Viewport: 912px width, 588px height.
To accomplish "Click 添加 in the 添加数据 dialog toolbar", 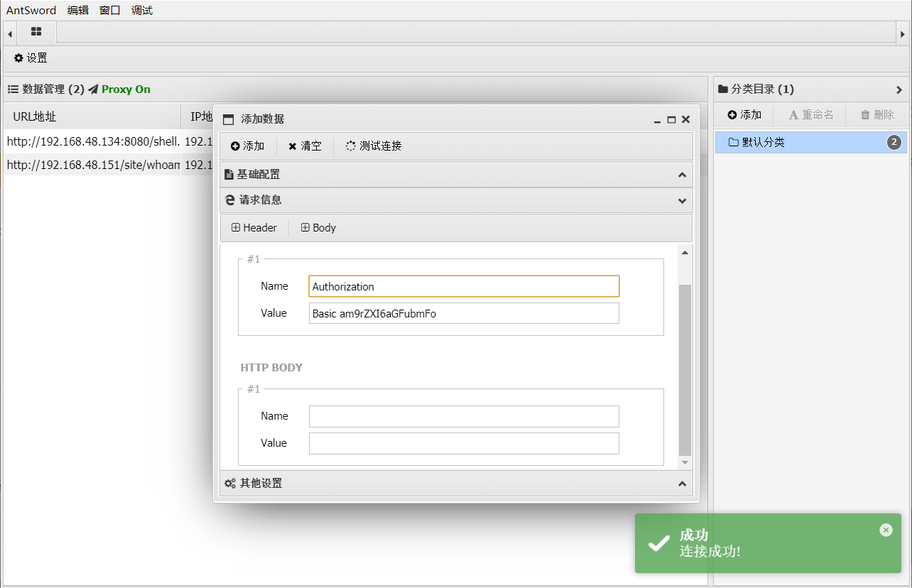I will 247,146.
